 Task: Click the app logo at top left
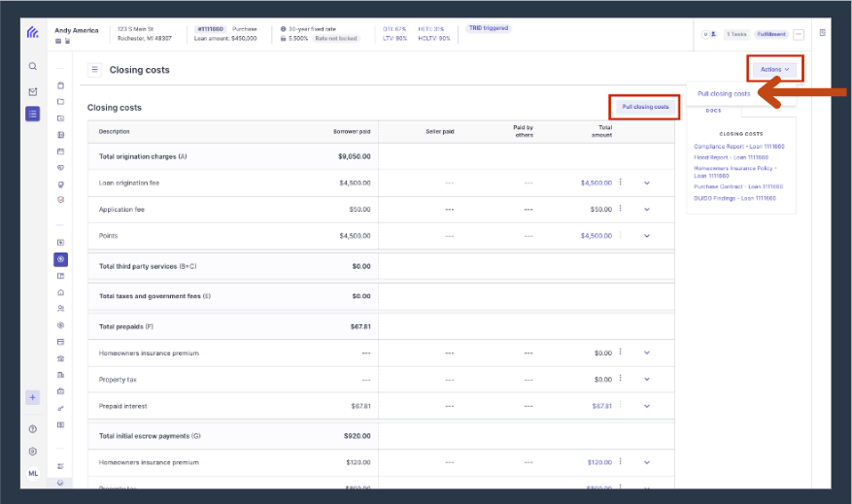33,32
